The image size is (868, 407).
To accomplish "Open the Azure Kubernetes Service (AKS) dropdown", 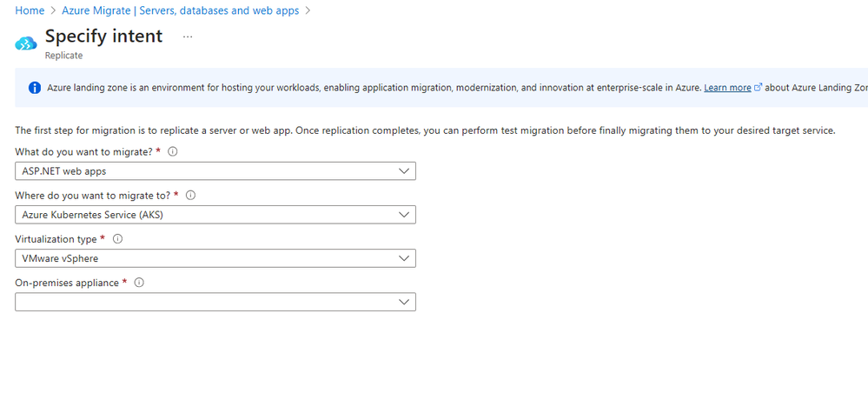I will click(215, 215).
